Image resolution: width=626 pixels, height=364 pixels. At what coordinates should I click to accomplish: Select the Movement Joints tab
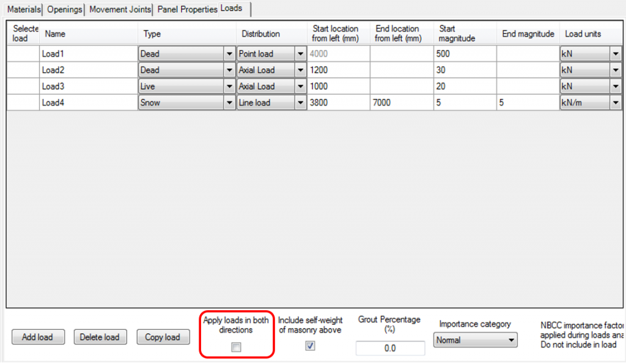[119, 9]
